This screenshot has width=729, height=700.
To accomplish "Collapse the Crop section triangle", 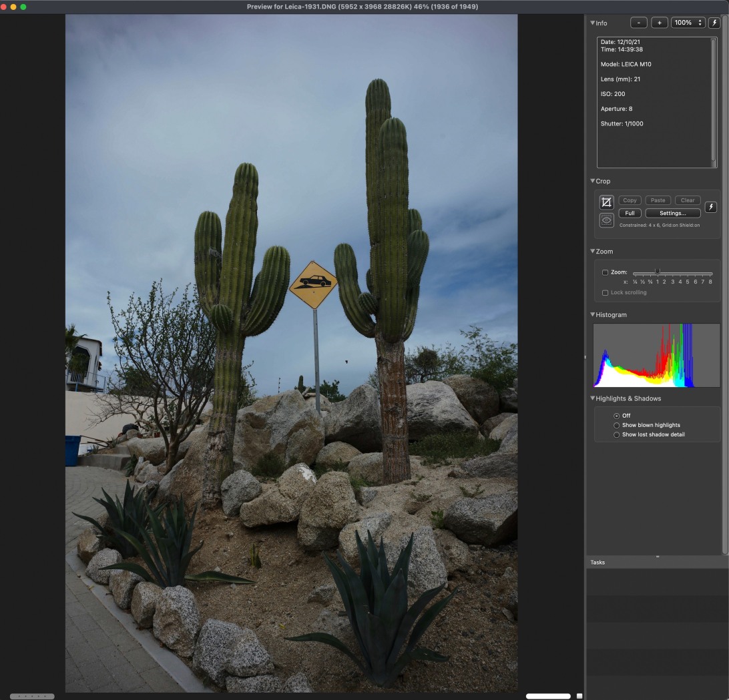I will [x=593, y=181].
